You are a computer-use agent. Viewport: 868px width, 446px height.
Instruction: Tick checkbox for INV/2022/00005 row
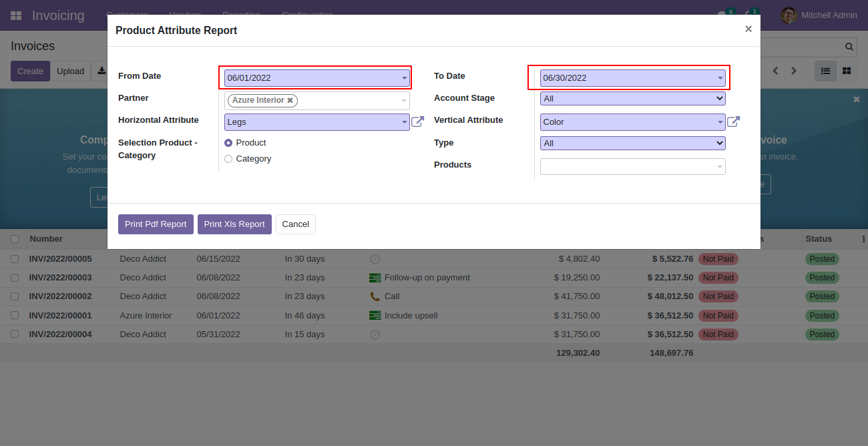(x=15, y=258)
